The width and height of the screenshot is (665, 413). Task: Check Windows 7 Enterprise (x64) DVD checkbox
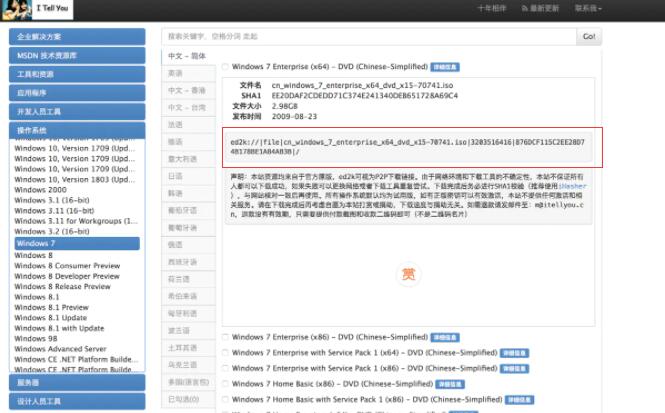225,67
